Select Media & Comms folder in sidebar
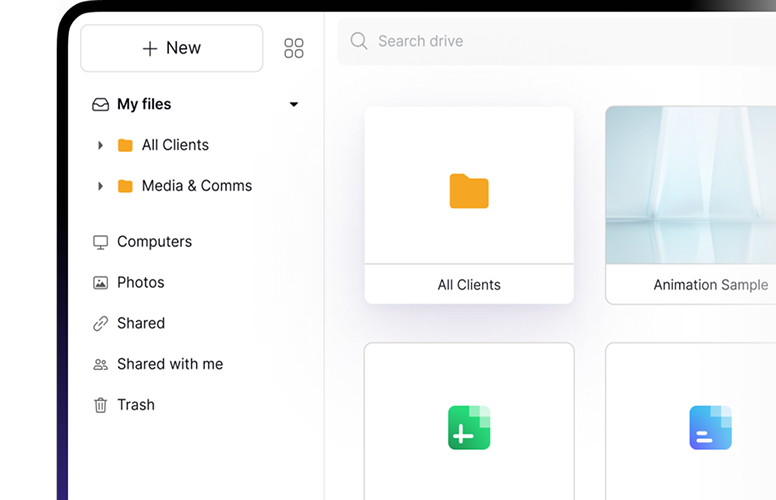Screen dimensions: 776x500 [x=196, y=186]
